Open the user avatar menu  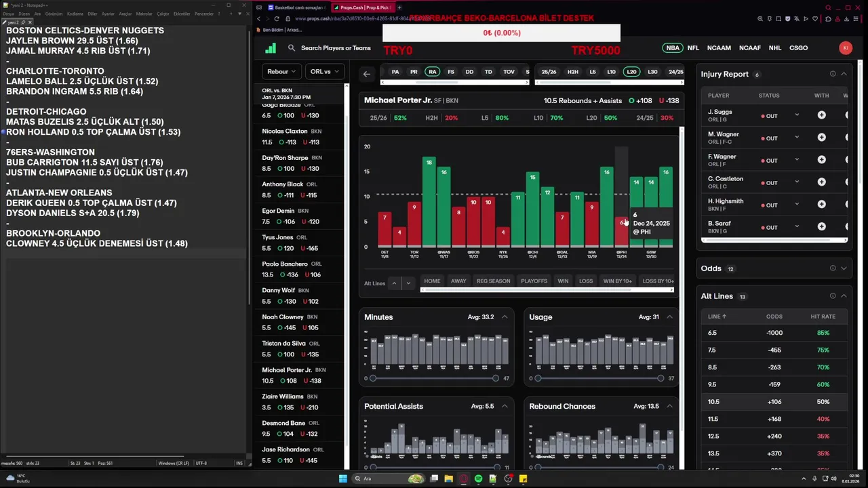(845, 48)
